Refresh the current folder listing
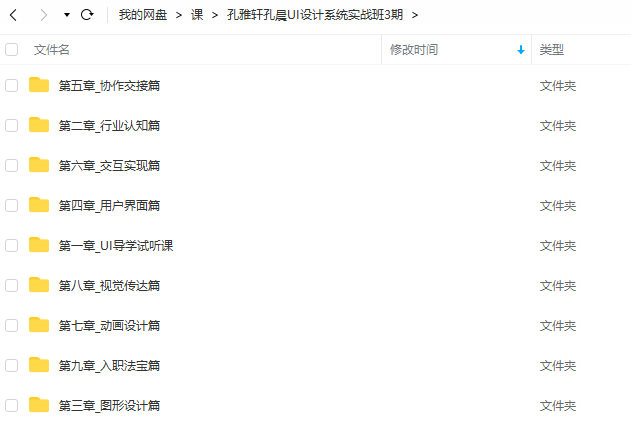Screen dimensions: 631x431 pyautogui.click(x=87, y=15)
